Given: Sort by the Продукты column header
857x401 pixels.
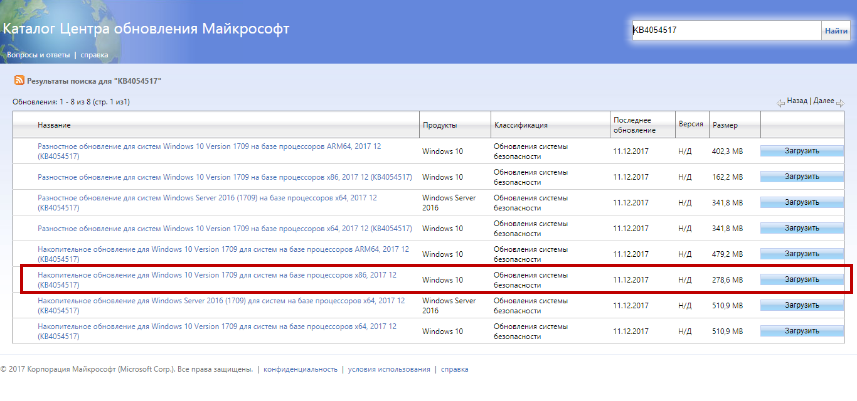Looking at the screenshot, I should pos(440,125).
